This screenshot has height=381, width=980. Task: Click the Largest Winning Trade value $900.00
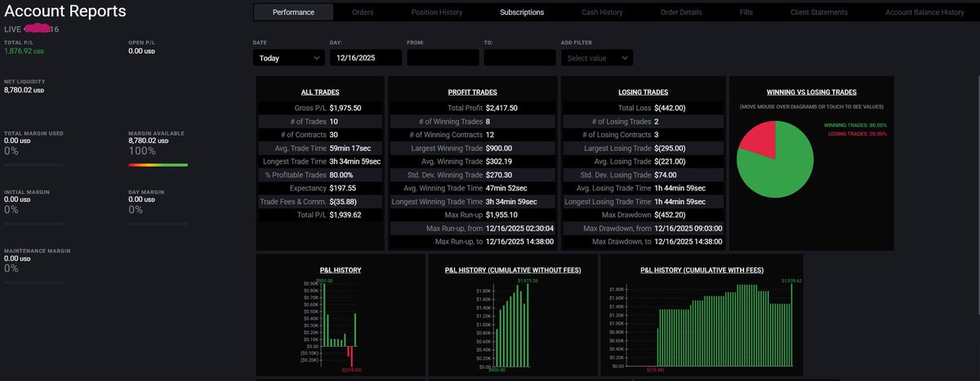coord(499,147)
